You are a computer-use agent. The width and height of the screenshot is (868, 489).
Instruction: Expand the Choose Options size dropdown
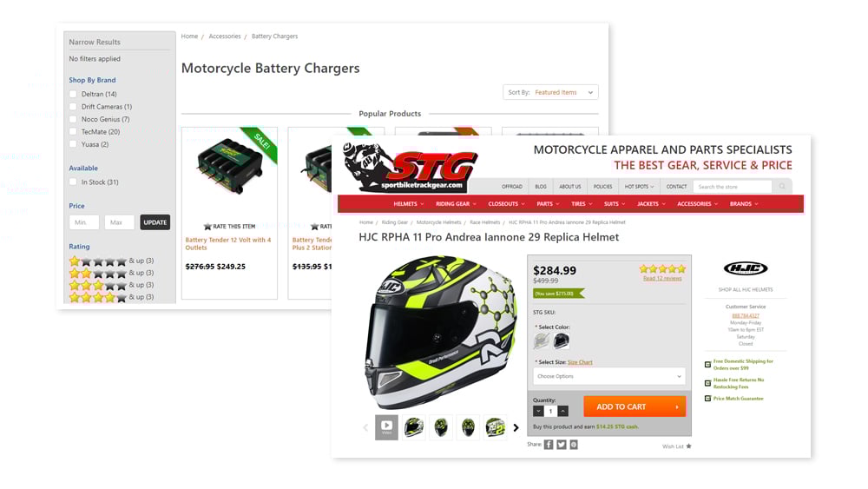pos(609,376)
